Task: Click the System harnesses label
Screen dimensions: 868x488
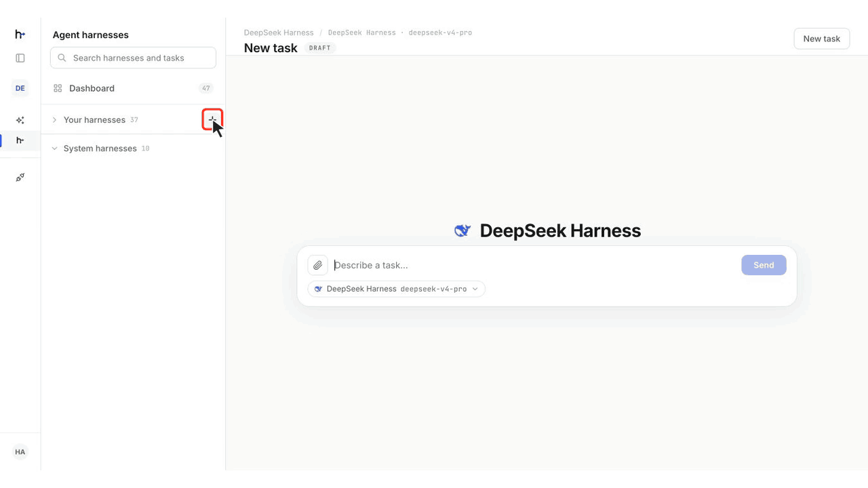Action: (100, 148)
